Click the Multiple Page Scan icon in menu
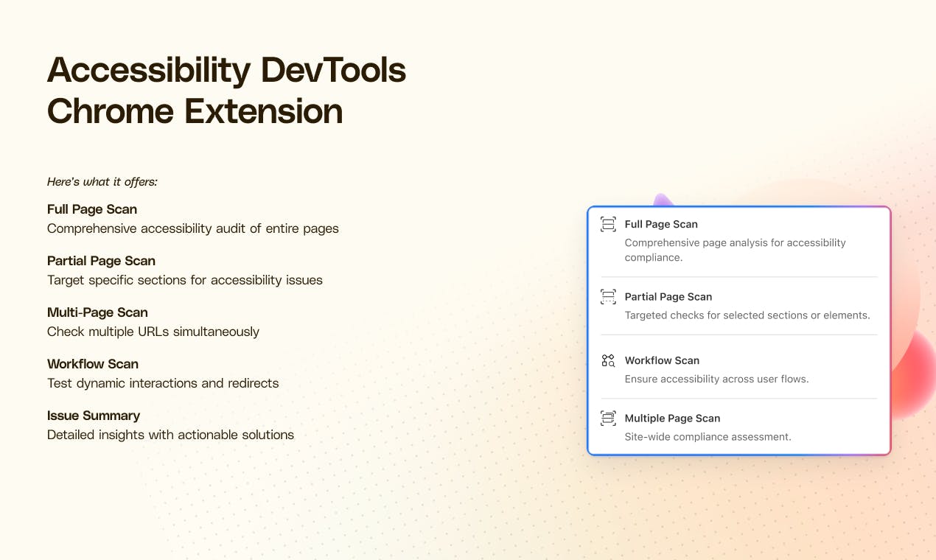Image resolution: width=936 pixels, height=560 pixels. (608, 418)
